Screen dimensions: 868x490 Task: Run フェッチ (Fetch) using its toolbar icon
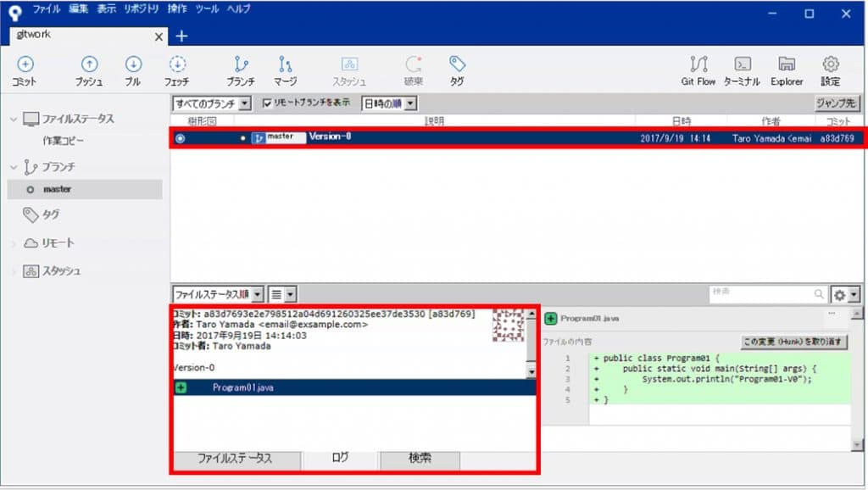(x=178, y=70)
